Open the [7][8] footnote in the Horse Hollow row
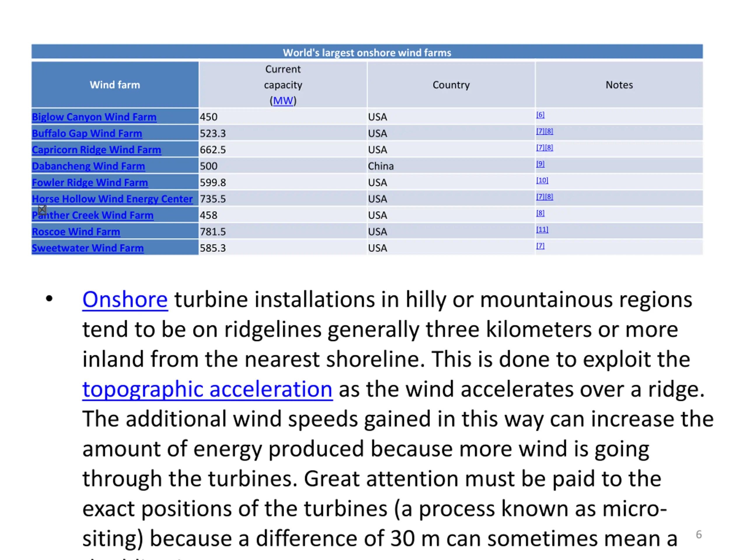This screenshot has width=747, height=560. [544, 197]
